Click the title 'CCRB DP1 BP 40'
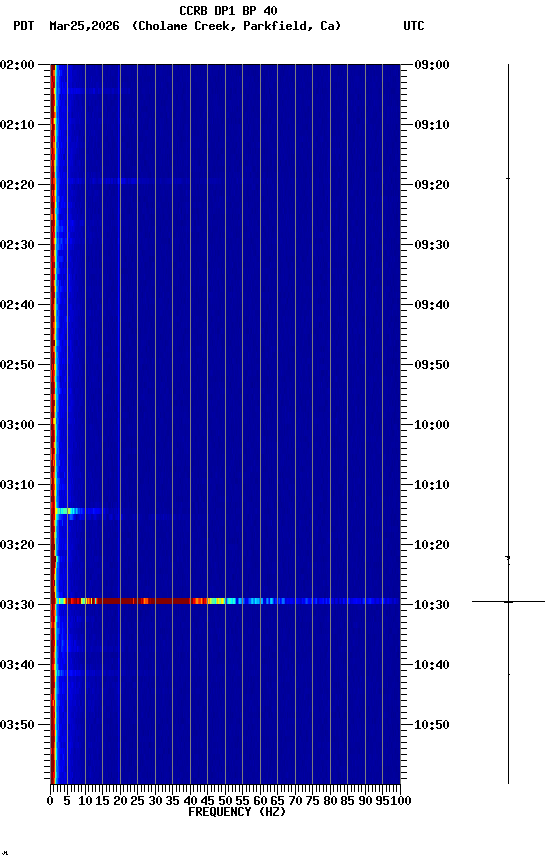 click(228, 10)
